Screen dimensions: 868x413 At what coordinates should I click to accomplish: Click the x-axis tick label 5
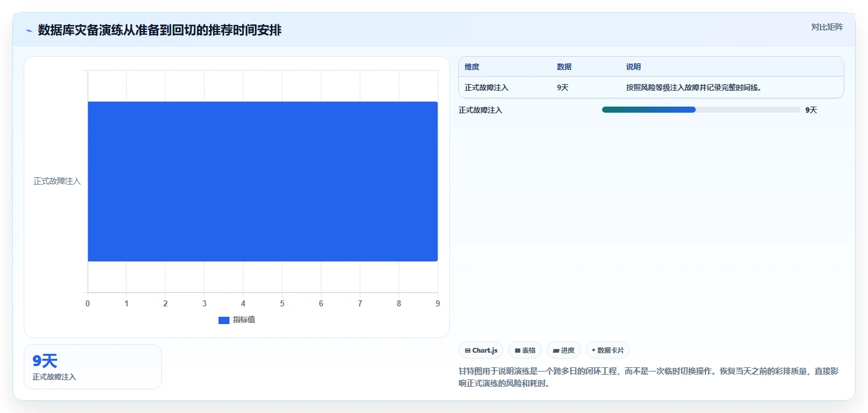[282, 303]
